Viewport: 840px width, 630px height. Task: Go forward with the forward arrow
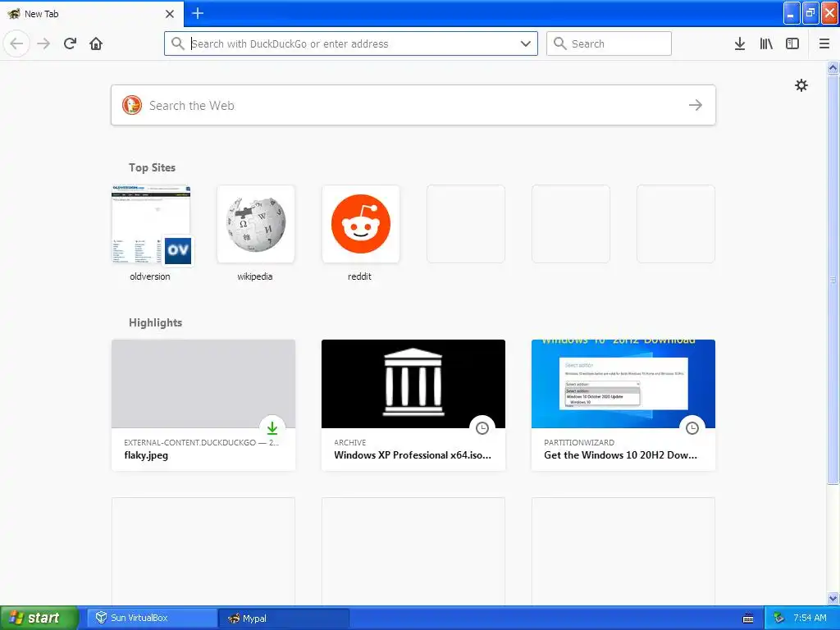click(44, 43)
